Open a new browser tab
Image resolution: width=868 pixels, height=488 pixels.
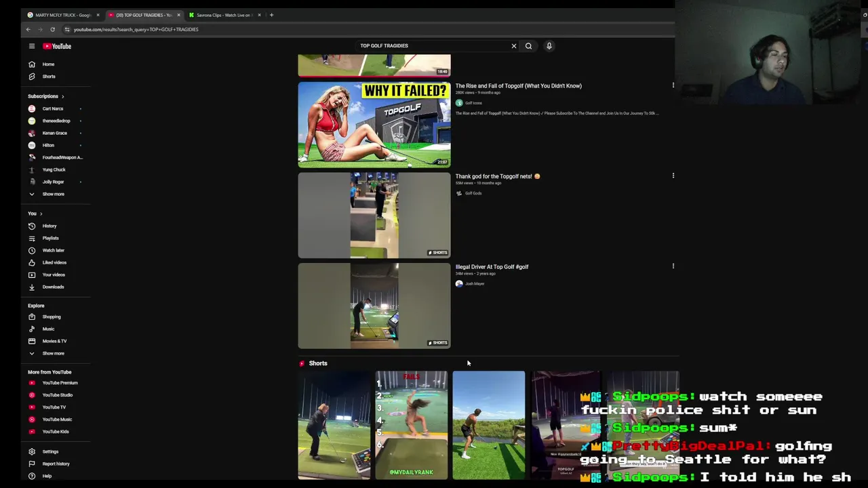point(271,15)
